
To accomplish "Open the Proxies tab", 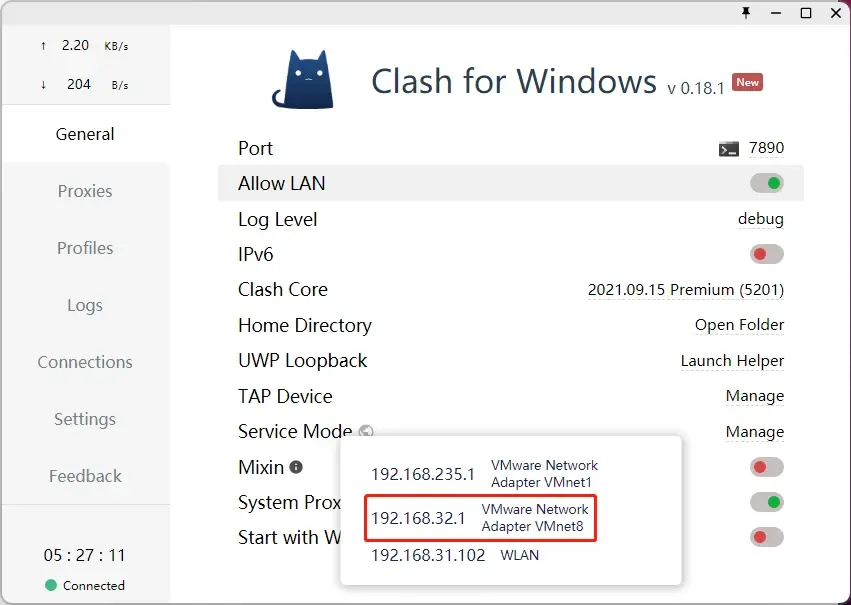I will [x=85, y=191].
